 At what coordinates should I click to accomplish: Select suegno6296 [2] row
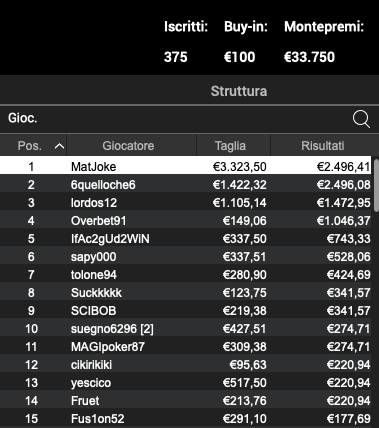tap(185, 328)
